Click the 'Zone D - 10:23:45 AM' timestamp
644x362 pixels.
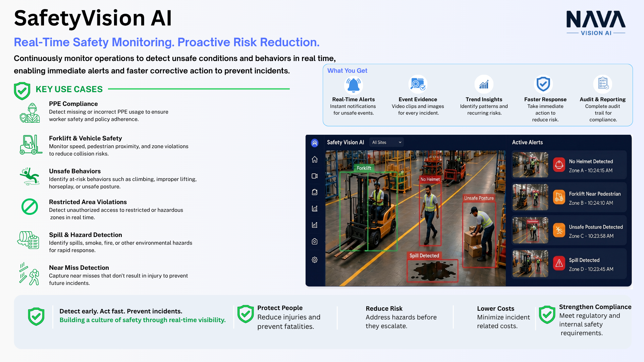tap(591, 269)
